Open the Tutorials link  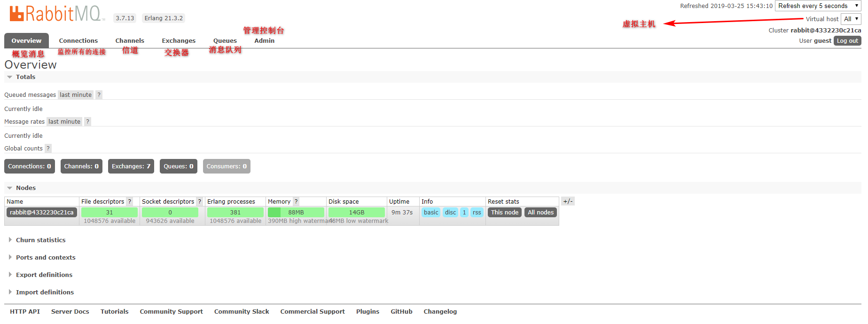click(x=114, y=312)
